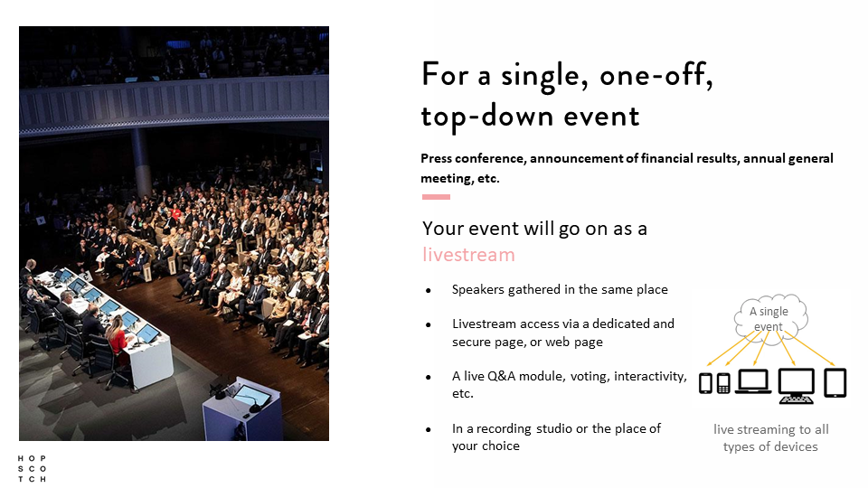Click the Hopscotch logo
Image resolution: width=868 pixels, height=488 pixels.
point(33,469)
